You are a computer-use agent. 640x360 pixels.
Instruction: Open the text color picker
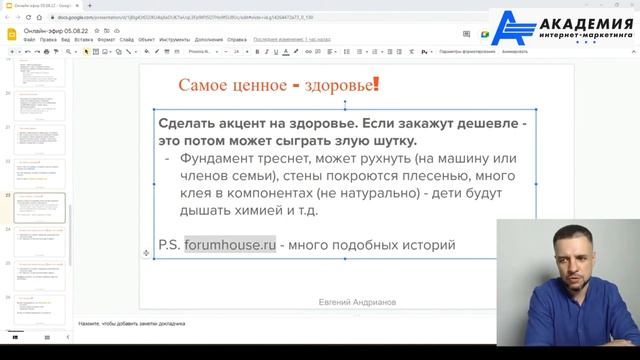point(286,52)
